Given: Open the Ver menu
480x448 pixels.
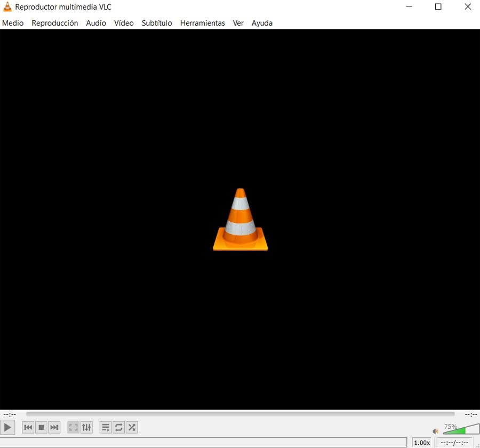Looking at the screenshot, I should point(238,23).
